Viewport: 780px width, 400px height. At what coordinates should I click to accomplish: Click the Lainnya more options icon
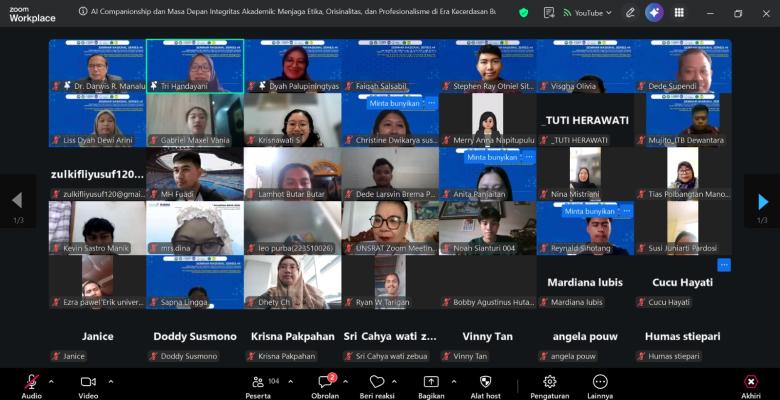600,382
